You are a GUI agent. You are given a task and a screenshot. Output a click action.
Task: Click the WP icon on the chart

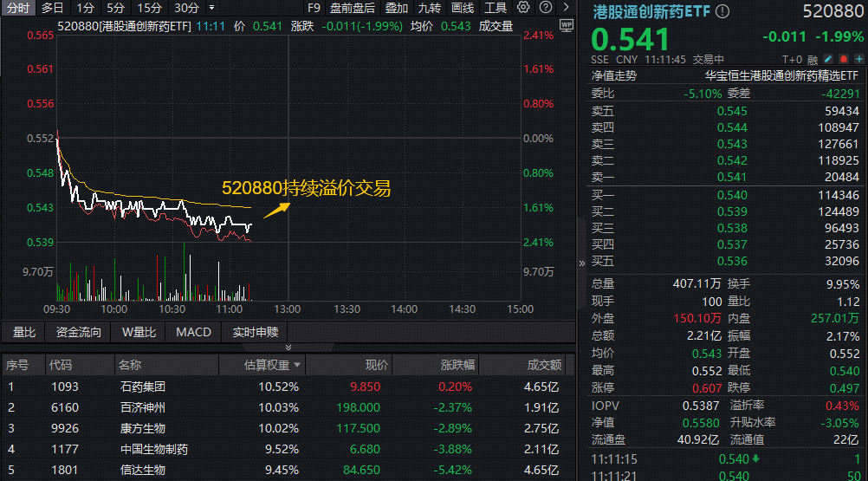point(566,26)
